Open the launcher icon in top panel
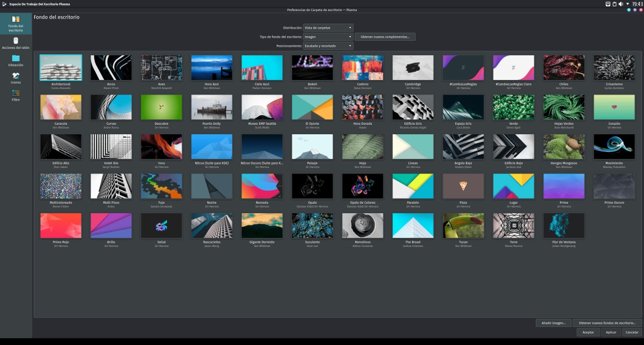 click(5, 4)
